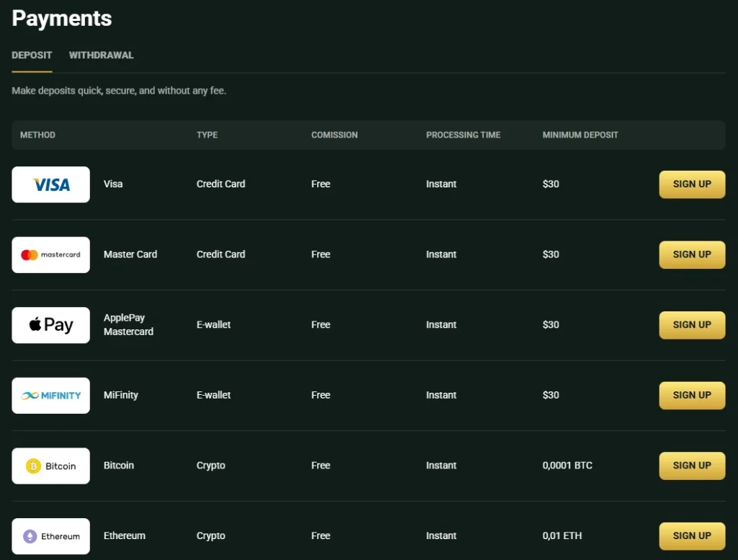Screen dimensions: 738x560
Task: Click the MINIMUM DEPOSIT column header
Action: (x=580, y=135)
